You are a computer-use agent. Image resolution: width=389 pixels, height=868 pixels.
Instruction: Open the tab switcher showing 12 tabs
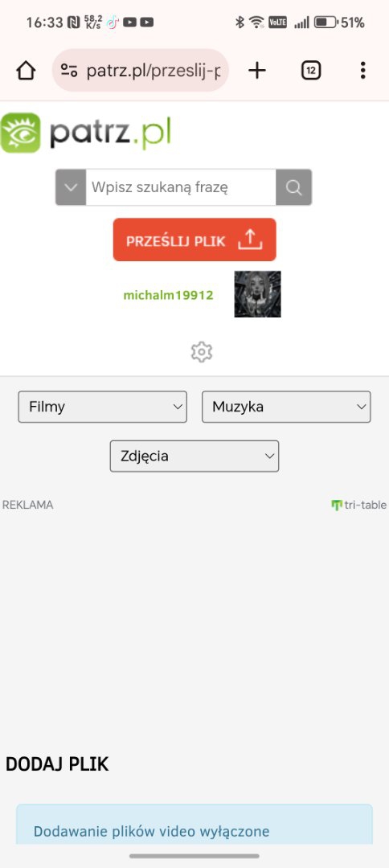tap(311, 70)
